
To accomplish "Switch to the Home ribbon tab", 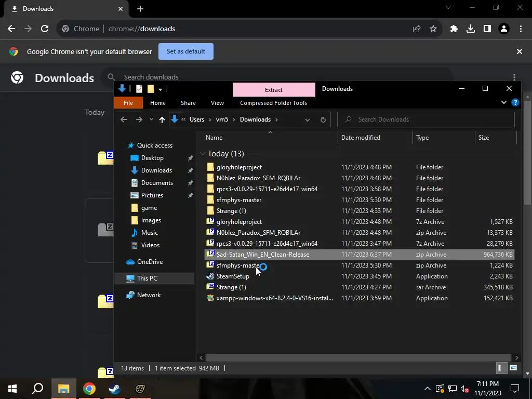I will tap(158, 103).
